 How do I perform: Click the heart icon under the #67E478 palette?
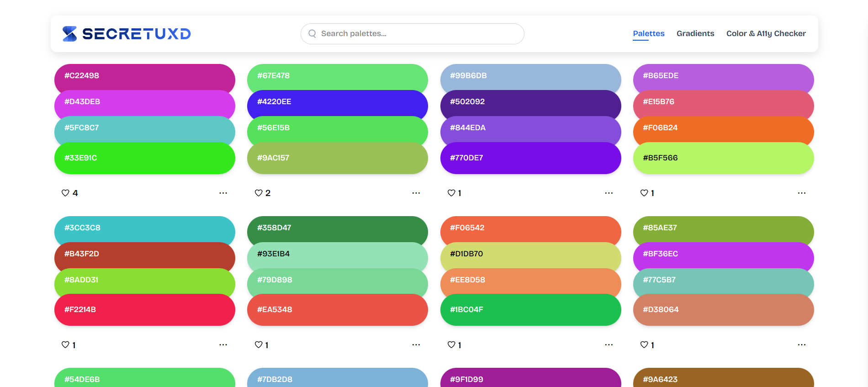point(258,193)
